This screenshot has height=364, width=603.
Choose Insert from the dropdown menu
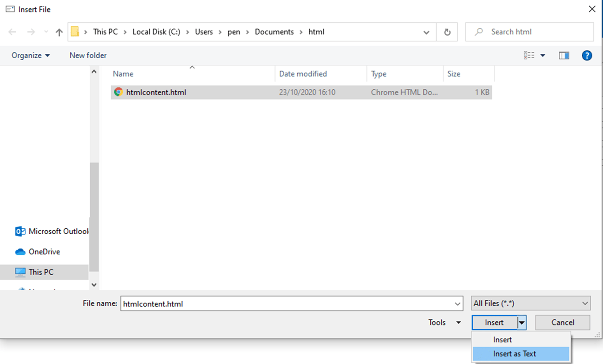pos(503,340)
